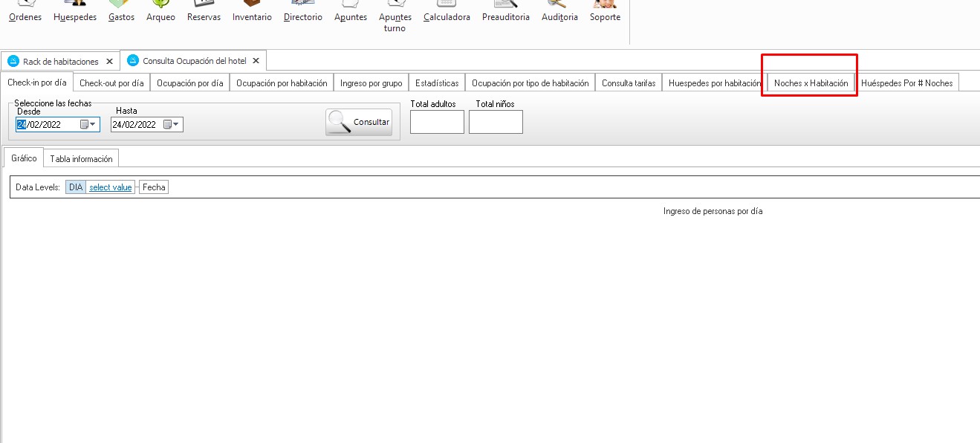Click the Total adultos field
Image resolution: width=980 pixels, height=443 pixels.
click(x=437, y=122)
